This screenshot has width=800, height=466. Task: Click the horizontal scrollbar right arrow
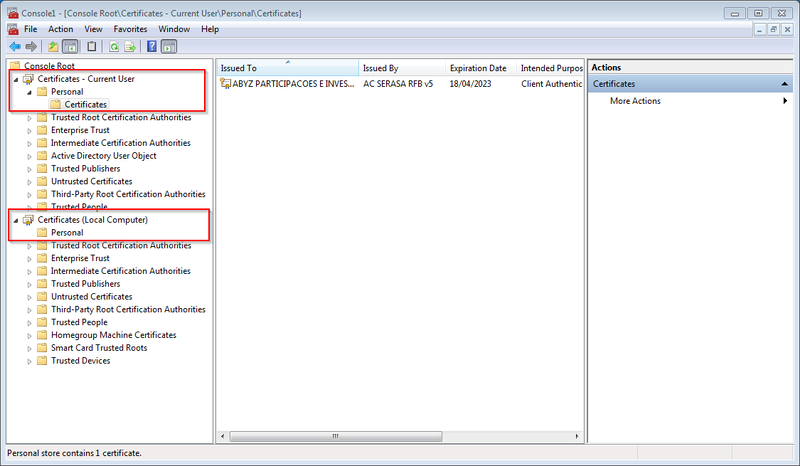click(x=577, y=436)
